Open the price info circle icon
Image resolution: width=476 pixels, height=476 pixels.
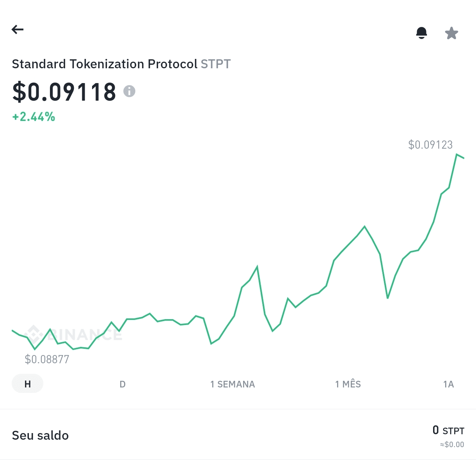tap(129, 91)
